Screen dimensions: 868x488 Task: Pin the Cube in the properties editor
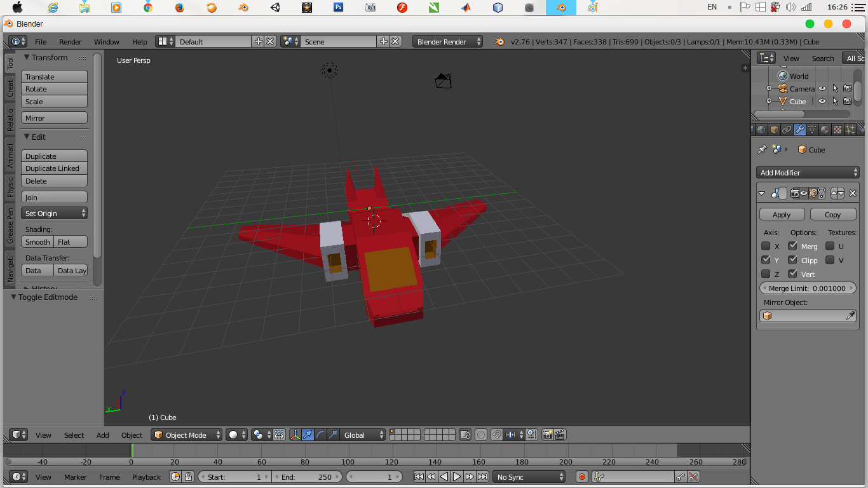762,149
